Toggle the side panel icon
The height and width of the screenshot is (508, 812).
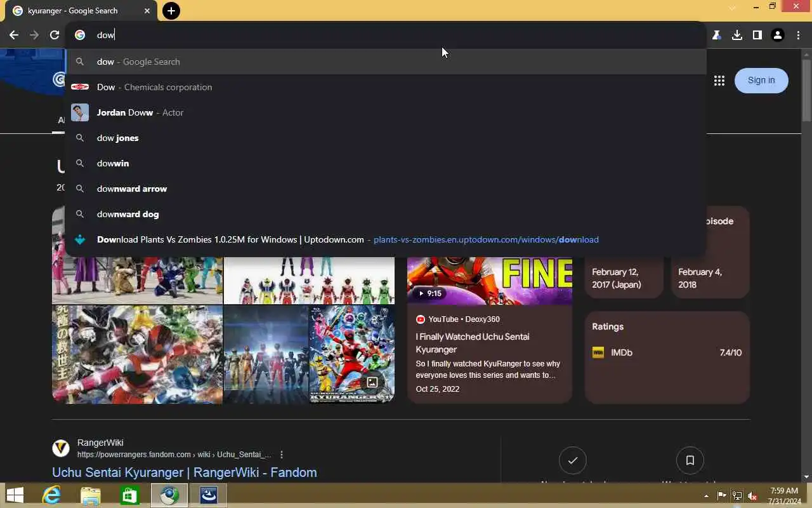coord(757,35)
